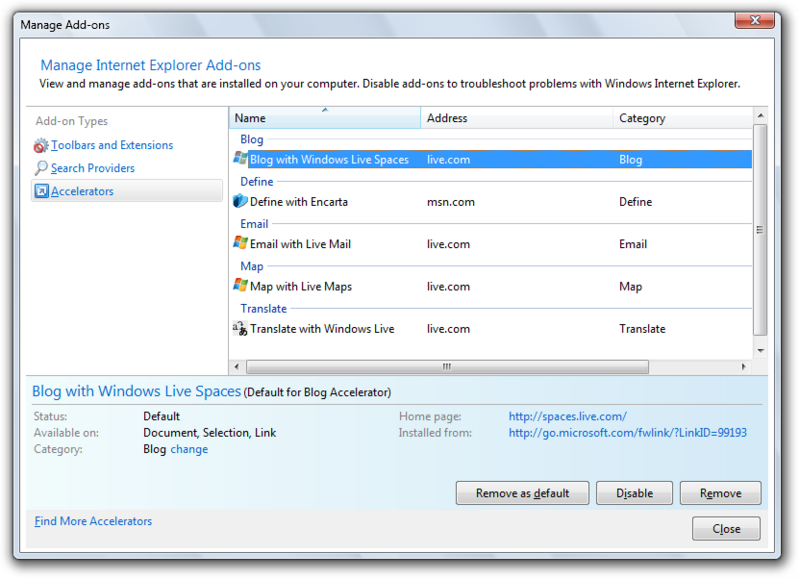Click the Accelerators arrow icon

tap(41, 191)
